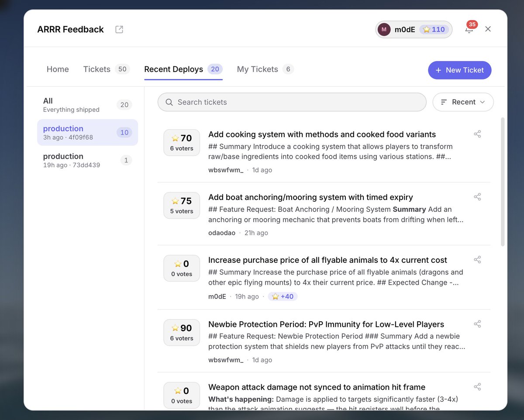Close the feedback dialog with X
This screenshot has width=524, height=420.
tap(488, 29)
